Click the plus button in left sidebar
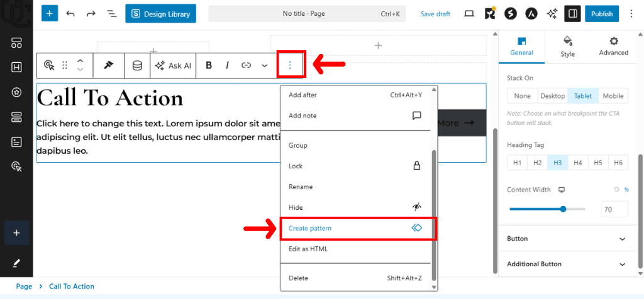 pyautogui.click(x=16, y=233)
